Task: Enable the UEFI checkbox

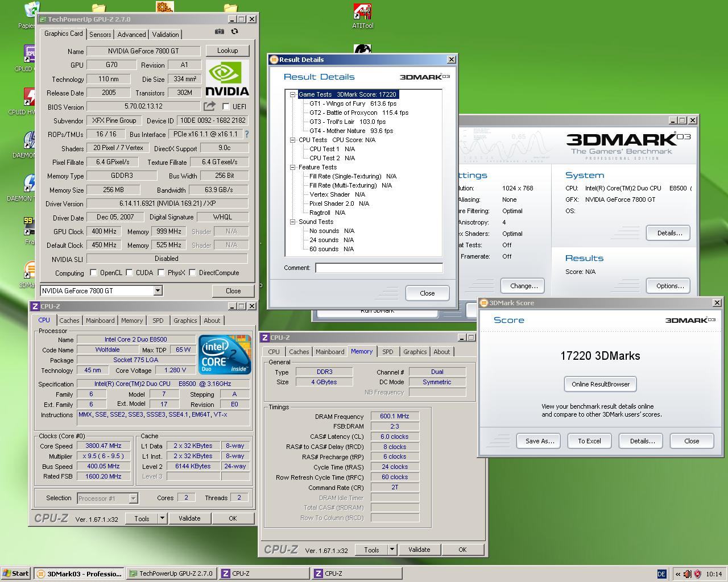Action: (x=226, y=106)
